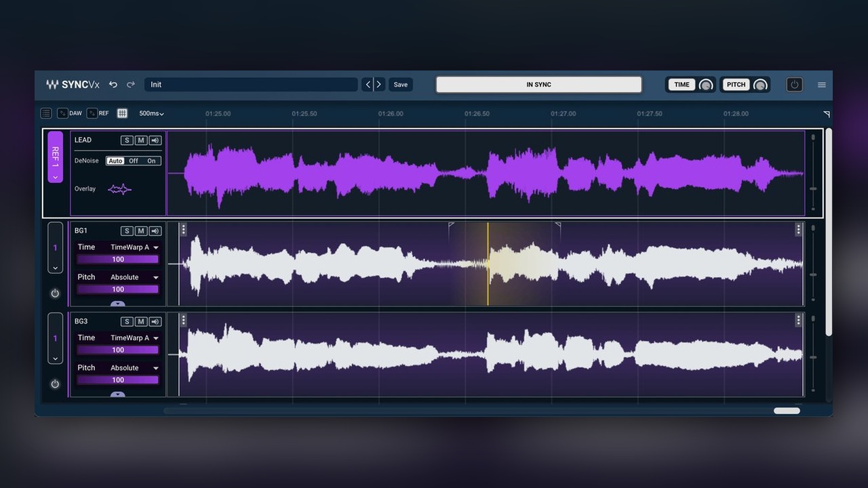
Task: Redo the last undone action
Action: (131, 85)
